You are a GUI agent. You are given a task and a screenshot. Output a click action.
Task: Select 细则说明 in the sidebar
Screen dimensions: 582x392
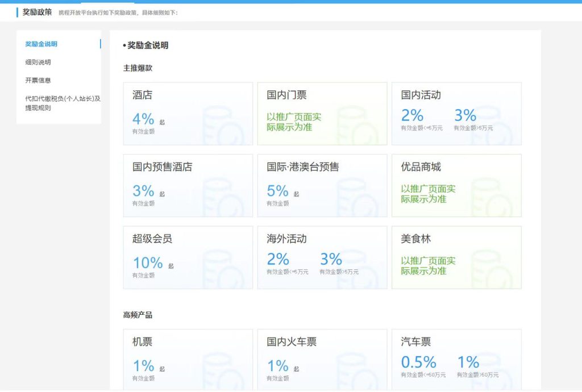(x=37, y=62)
